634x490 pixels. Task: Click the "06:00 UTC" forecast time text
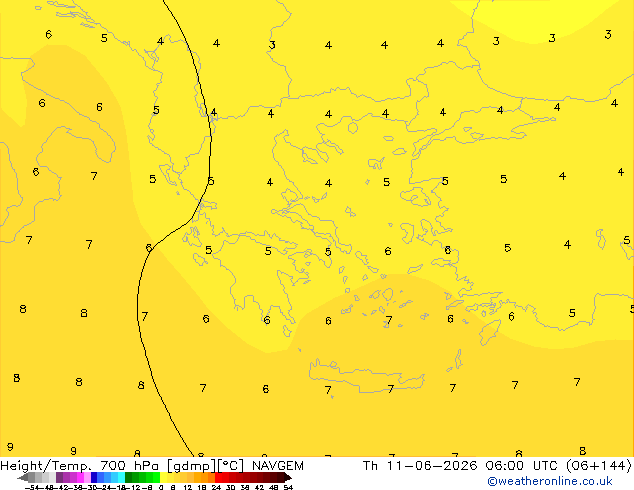click(523, 466)
